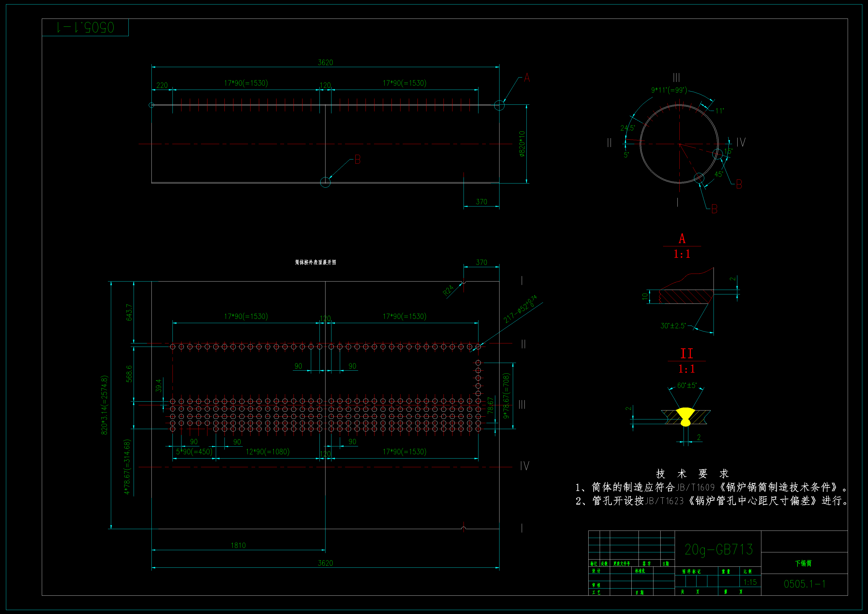868x614 pixels.
Task: Select the 24.5° angle dimension
Action: [628, 128]
